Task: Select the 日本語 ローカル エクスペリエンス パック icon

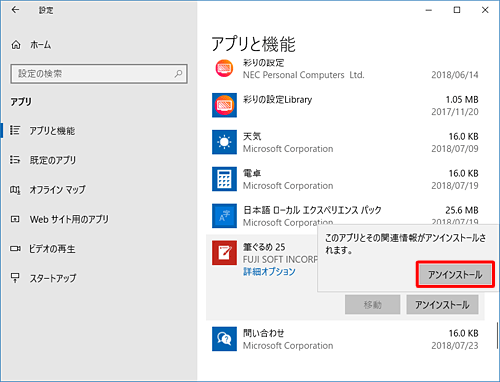Action: (x=224, y=216)
